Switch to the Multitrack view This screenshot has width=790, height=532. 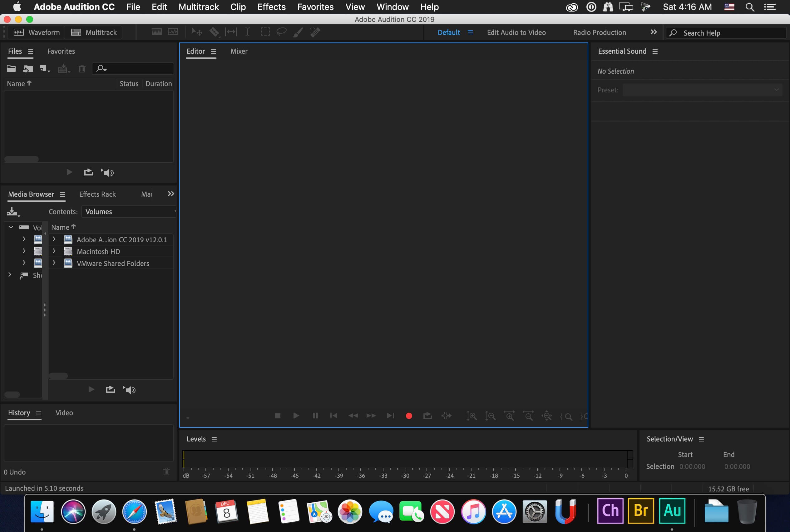click(x=93, y=32)
